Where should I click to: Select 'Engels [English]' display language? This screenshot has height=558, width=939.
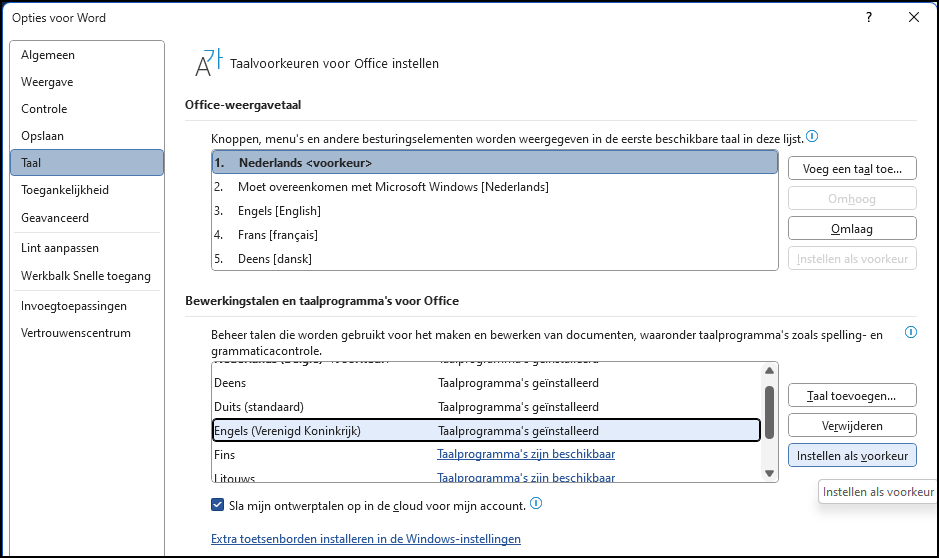point(495,211)
